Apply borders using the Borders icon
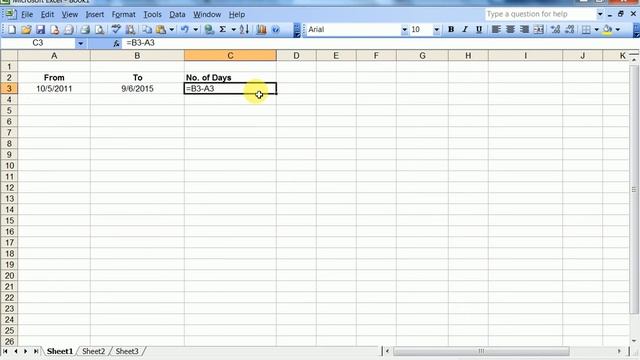This screenshot has height=360, width=640. [x=586, y=29]
